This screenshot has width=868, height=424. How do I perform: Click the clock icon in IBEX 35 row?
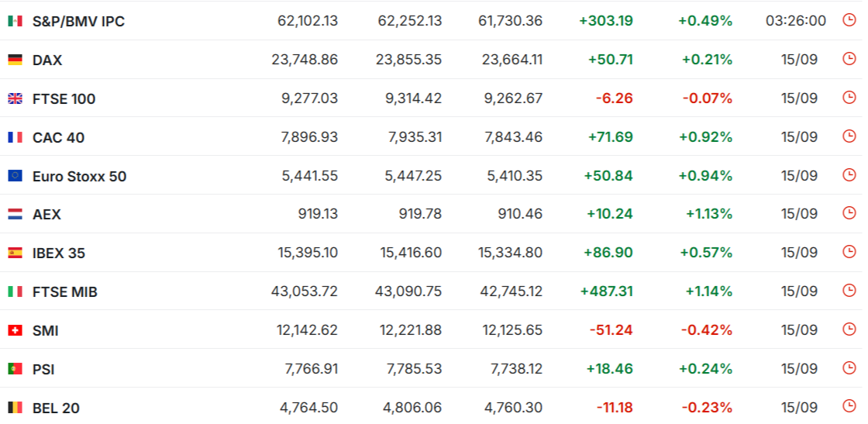click(849, 252)
